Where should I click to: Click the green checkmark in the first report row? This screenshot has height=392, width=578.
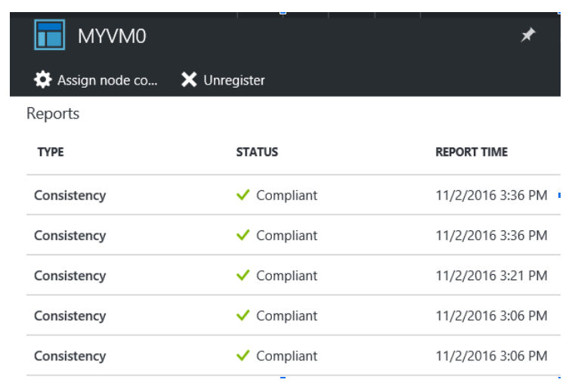[243, 196]
